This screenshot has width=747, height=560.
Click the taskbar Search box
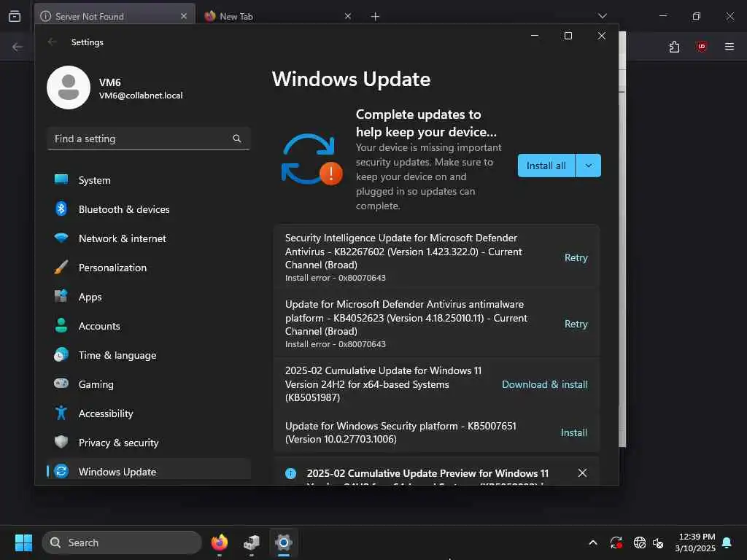[x=122, y=542]
